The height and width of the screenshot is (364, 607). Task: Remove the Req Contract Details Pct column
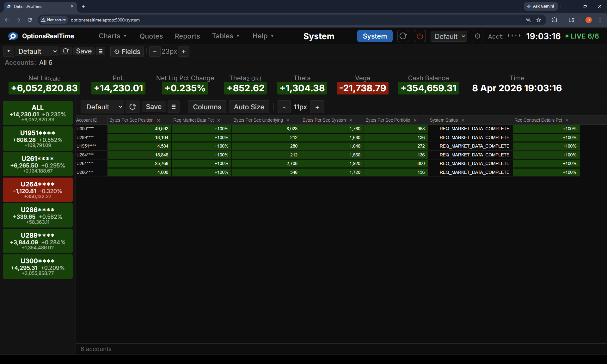pyautogui.click(x=567, y=120)
